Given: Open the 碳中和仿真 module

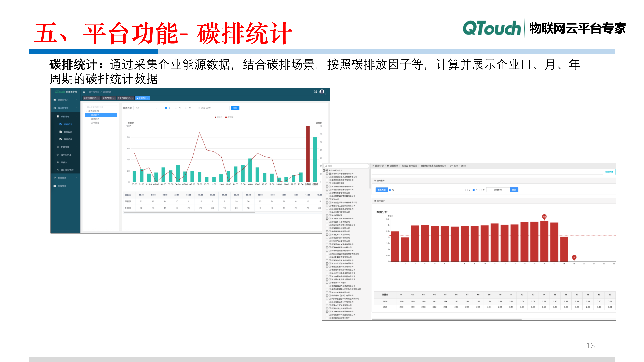Looking at the screenshot, I should [66, 155].
